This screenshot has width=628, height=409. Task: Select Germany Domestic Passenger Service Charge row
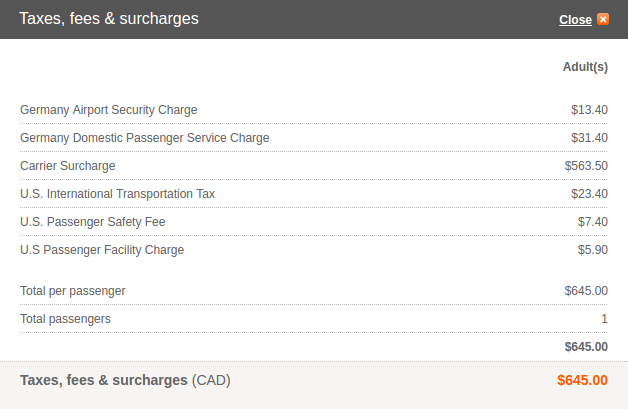coord(314,138)
